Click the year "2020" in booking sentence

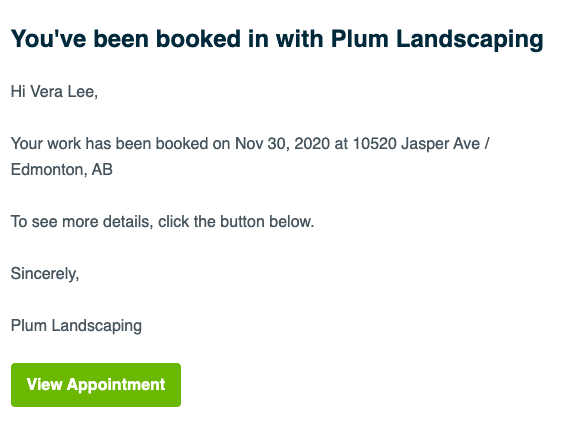[312, 143]
